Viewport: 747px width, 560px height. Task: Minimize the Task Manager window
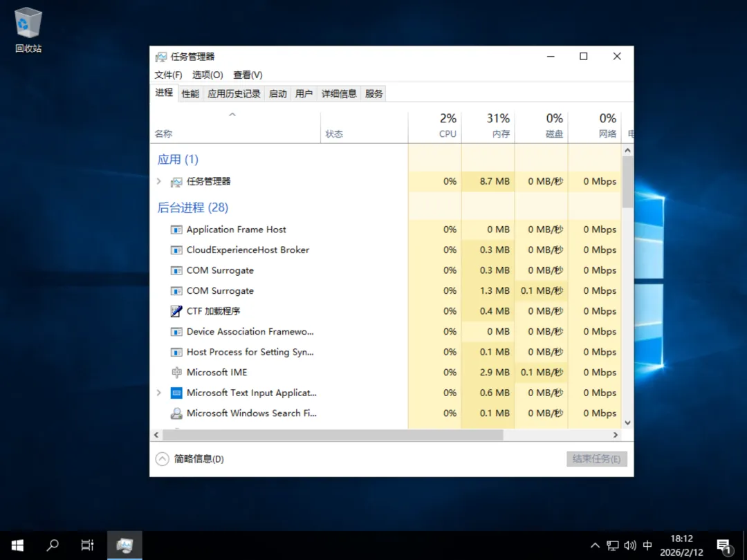coord(551,56)
